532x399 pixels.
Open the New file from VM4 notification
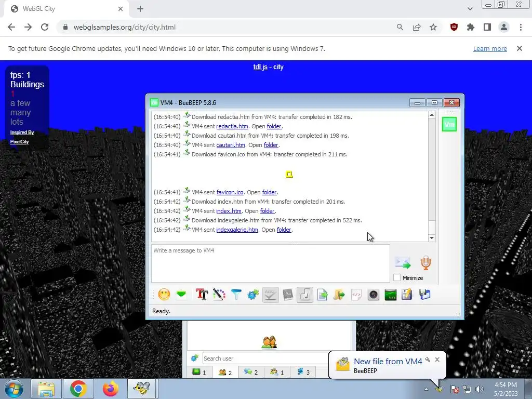point(388,362)
